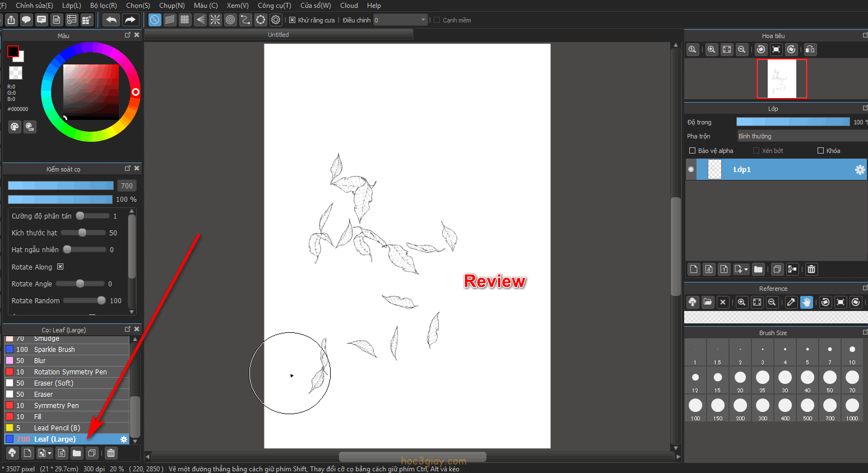Click the Undo arrow in the toolbar
The height and width of the screenshot is (473, 868).
(112, 20)
